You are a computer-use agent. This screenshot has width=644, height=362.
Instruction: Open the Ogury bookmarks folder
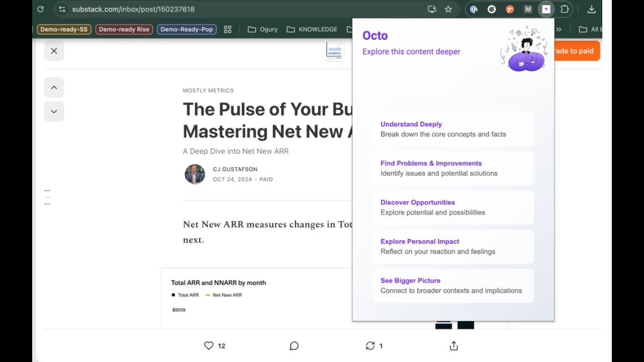point(263,29)
